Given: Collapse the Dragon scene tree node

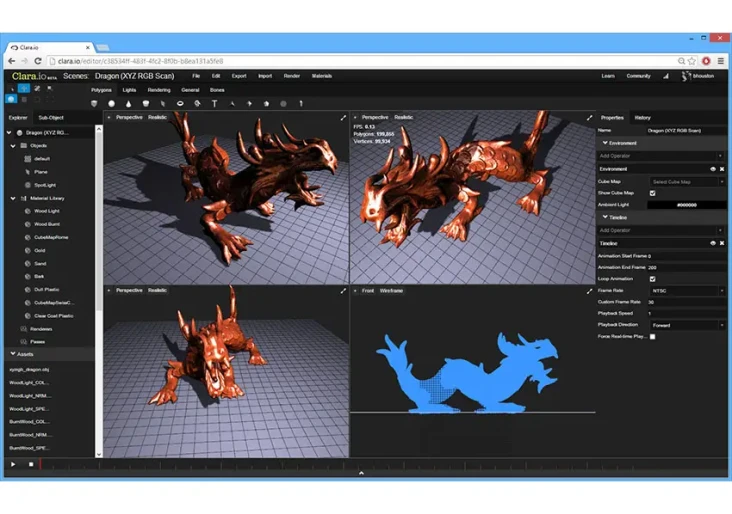Looking at the screenshot, I should pos(9,133).
